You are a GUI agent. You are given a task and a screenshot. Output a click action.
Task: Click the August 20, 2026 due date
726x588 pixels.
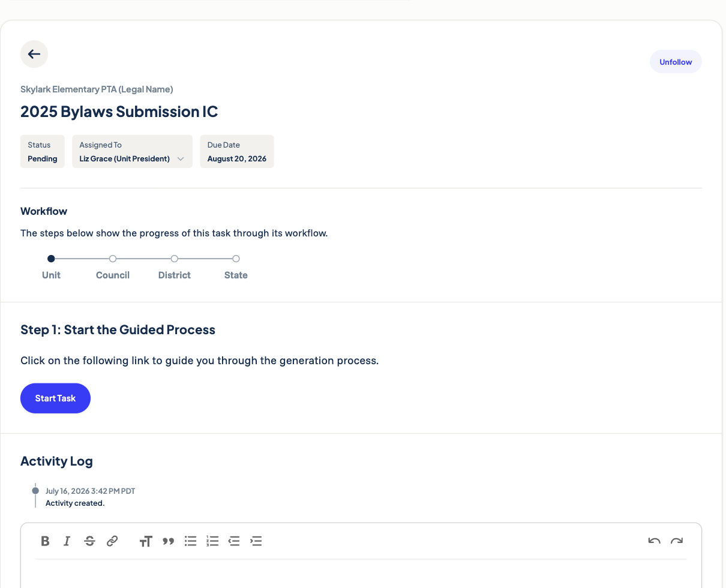[x=237, y=152]
